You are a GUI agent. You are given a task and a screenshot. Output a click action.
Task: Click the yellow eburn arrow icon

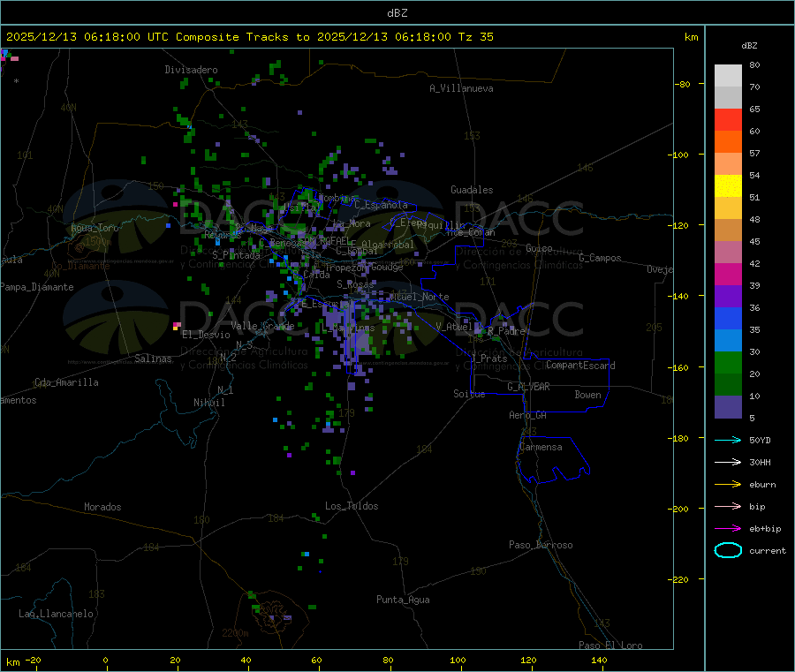(x=728, y=484)
